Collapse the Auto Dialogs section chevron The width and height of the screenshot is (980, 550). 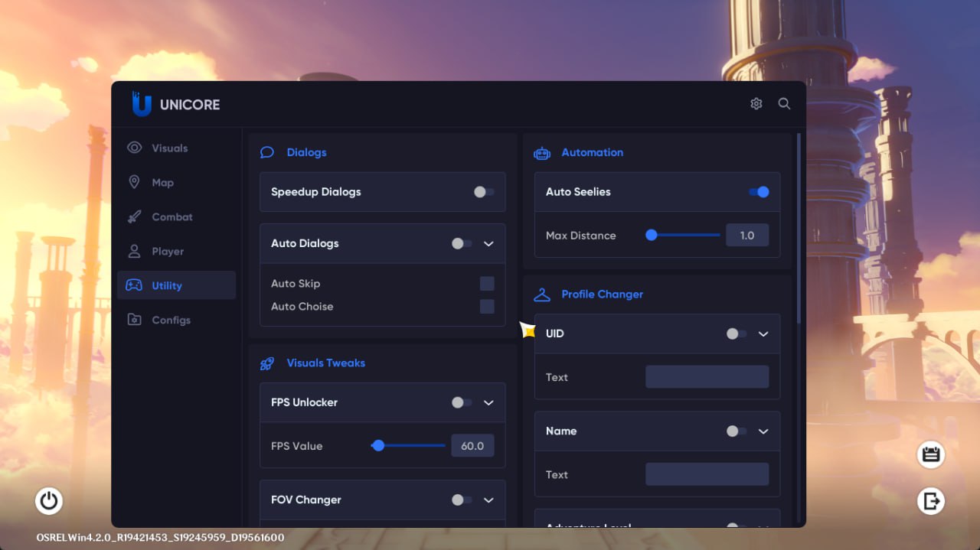click(488, 244)
